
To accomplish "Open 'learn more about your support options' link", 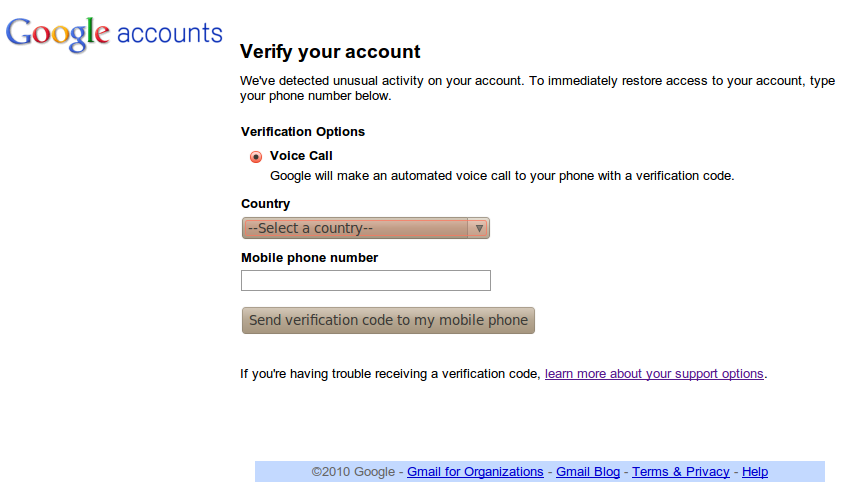I will (654, 374).
